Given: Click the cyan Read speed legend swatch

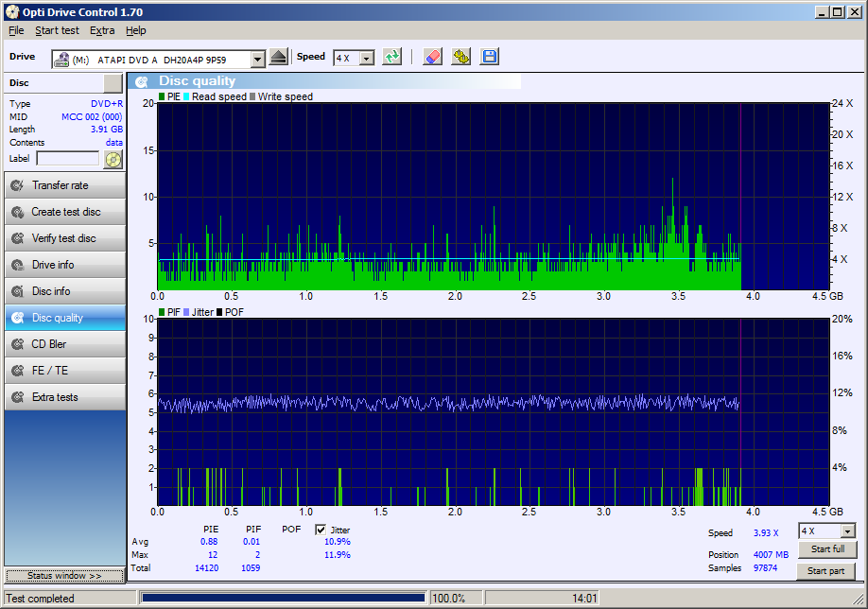Looking at the screenshot, I should point(186,96).
